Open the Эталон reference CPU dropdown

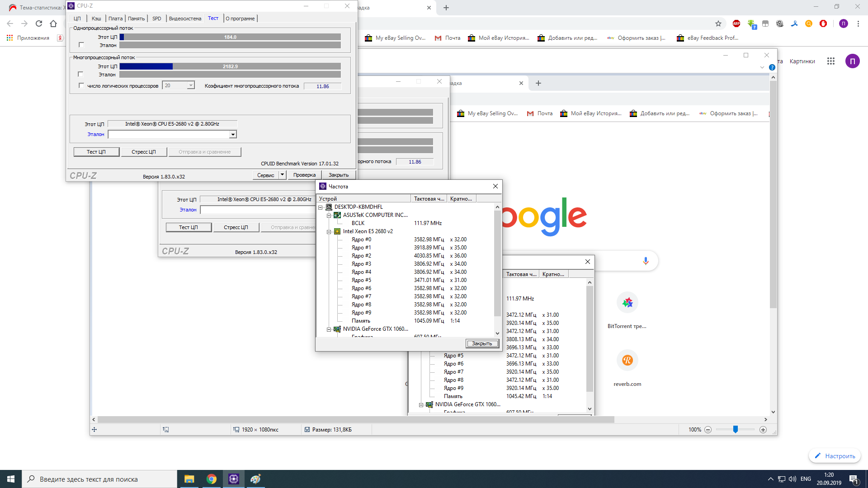233,134
